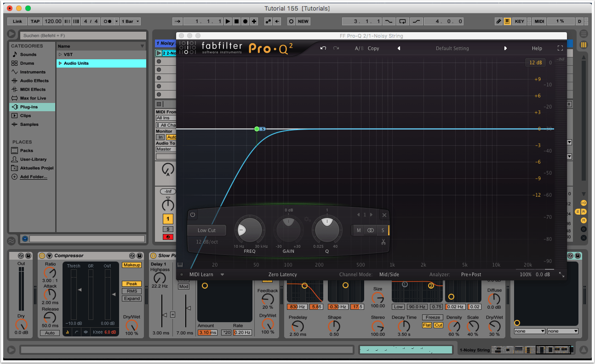Enable RMS mode in Compressor
The width and height of the screenshot is (595, 364).
coord(132,291)
